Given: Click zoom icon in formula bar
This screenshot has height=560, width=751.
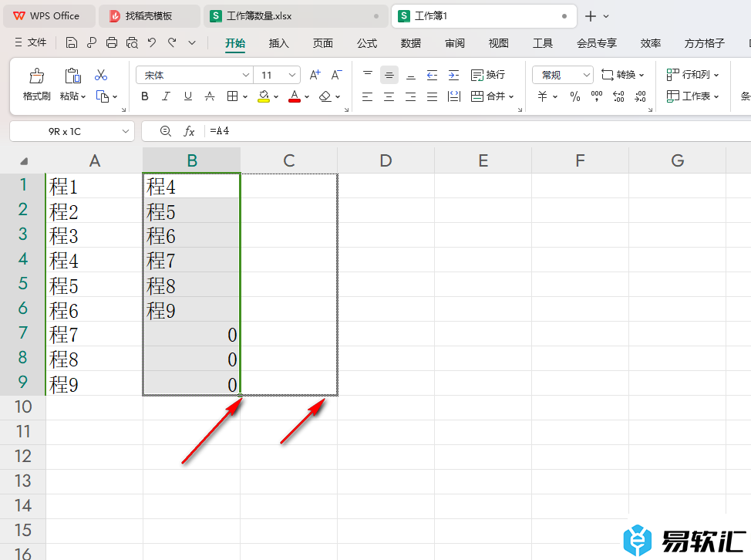Looking at the screenshot, I should 165,131.
